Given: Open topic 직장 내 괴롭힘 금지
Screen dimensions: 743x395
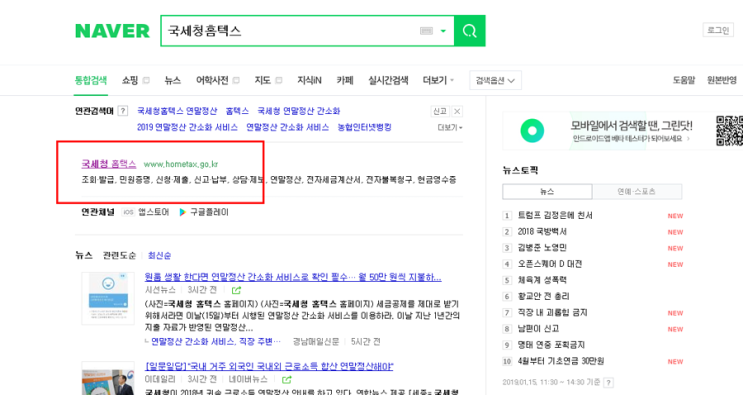Looking at the screenshot, I should 553,312.
